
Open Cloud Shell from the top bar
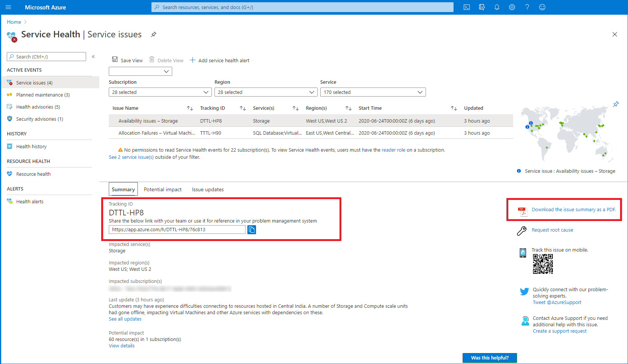click(x=467, y=7)
